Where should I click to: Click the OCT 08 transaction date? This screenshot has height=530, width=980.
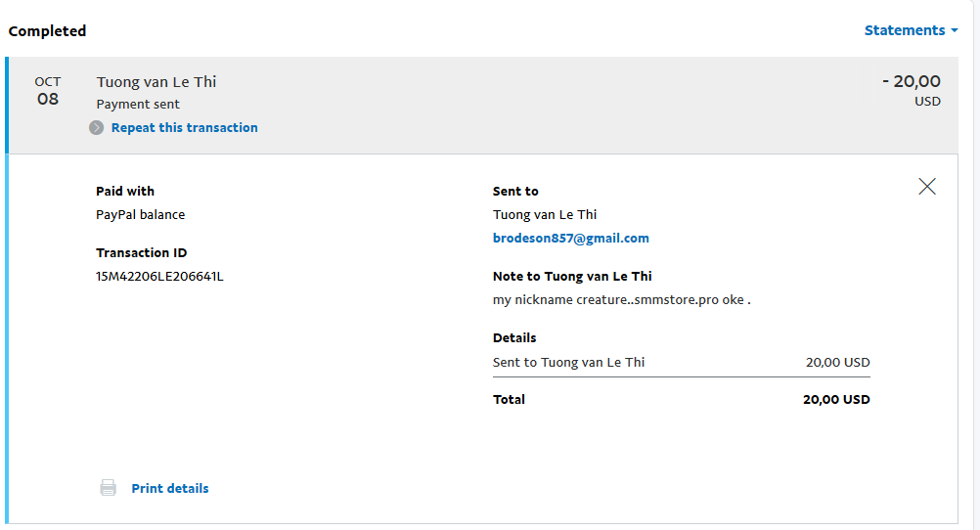(x=48, y=91)
